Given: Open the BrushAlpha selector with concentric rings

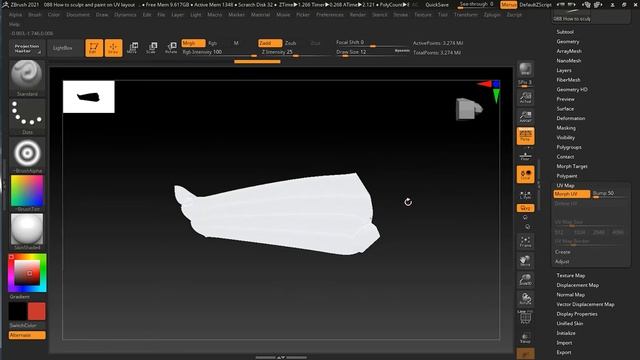Looking at the screenshot, I should (x=27, y=155).
